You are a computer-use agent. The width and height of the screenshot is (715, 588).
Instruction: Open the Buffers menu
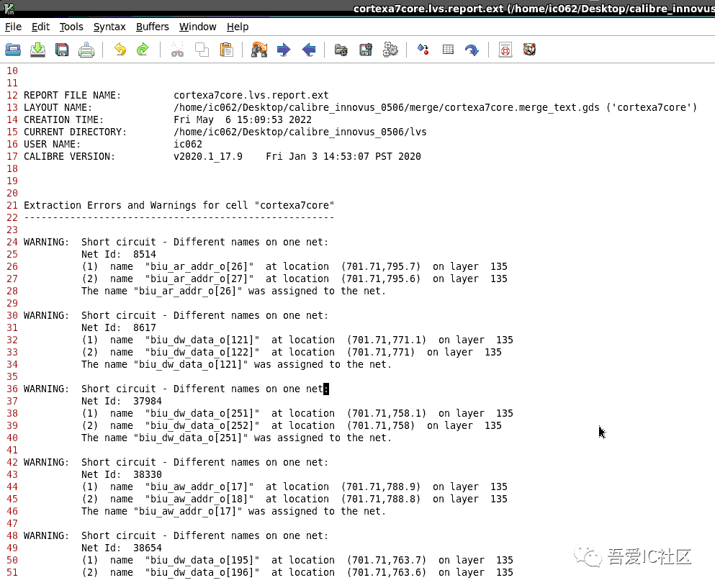click(x=152, y=27)
